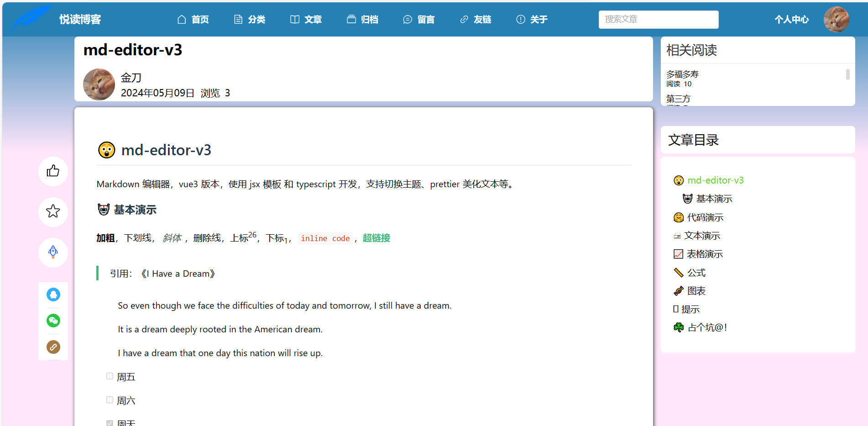Click the article title md-editor-v3 header
Image resolution: width=868 pixels, height=426 pixels.
click(x=133, y=50)
